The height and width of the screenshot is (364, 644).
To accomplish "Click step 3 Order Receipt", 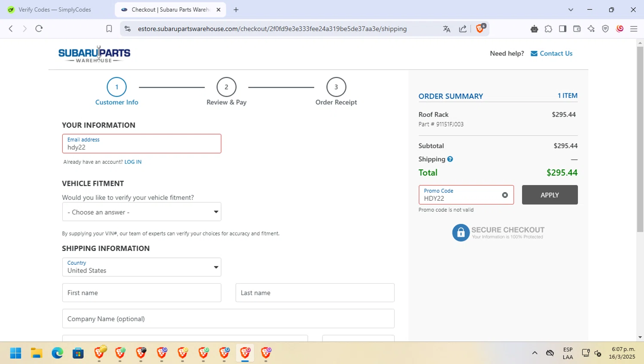I will (x=336, y=92).
